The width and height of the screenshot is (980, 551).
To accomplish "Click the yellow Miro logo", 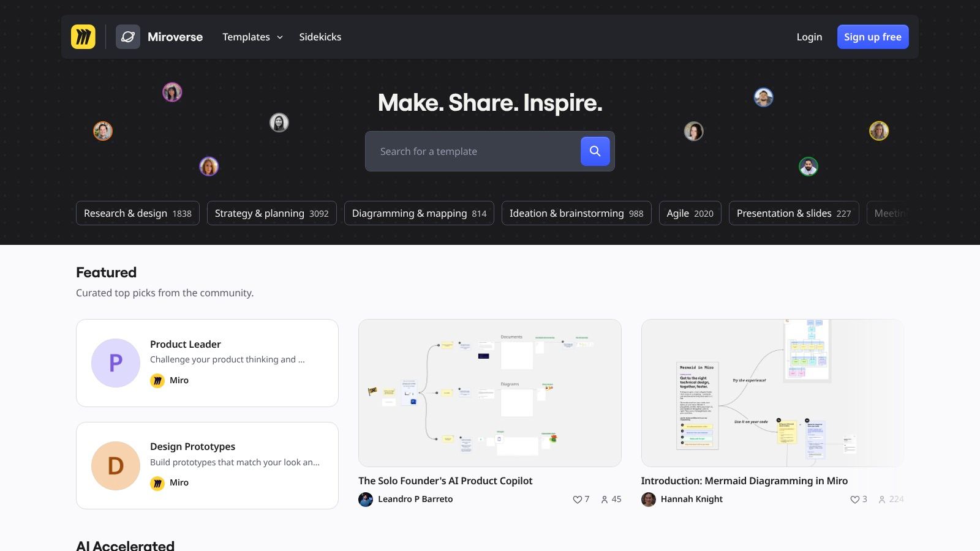I will pos(83,37).
